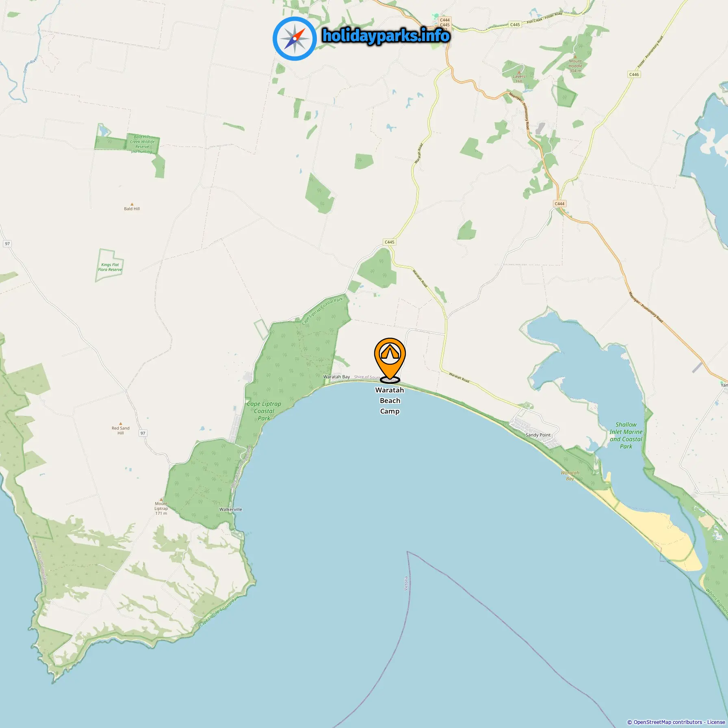Image resolution: width=728 pixels, height=728 pixels.
Task: Click the Mount Hoddle peak marker
Action: pos(575,57)
